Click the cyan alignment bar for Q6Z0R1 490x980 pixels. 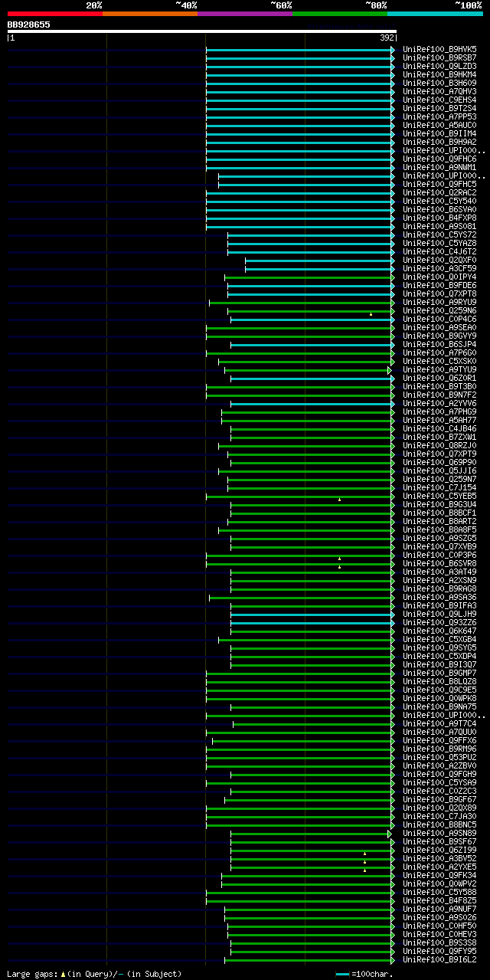coord(311,378)
